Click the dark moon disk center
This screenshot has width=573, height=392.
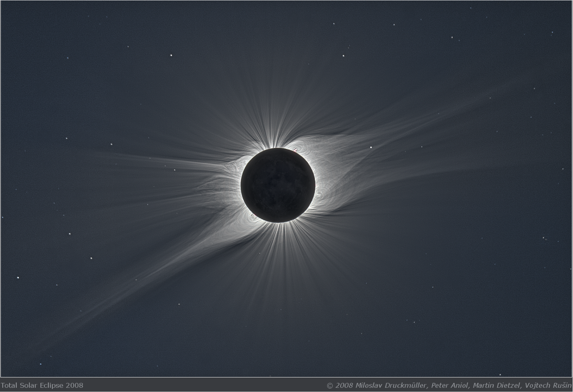pos(278,185)
